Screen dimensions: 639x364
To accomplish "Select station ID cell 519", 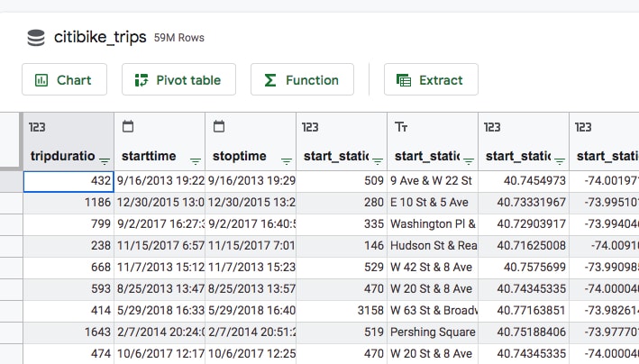I will [x=342, y=332].
